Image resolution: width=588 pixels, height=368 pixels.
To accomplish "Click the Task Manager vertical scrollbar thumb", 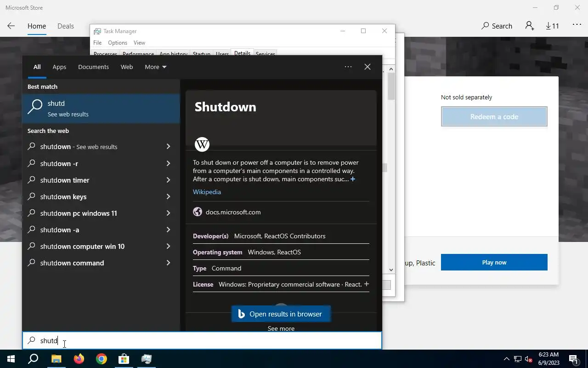I will 391,86.
